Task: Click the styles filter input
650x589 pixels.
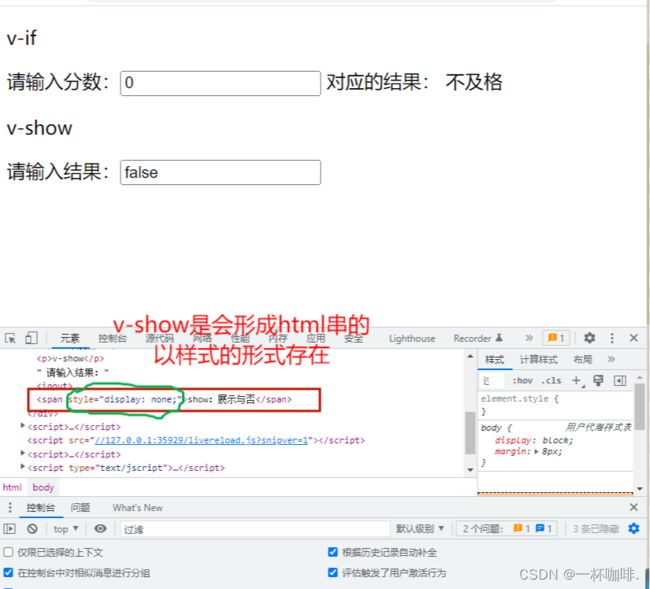Action: pos(493,381)
